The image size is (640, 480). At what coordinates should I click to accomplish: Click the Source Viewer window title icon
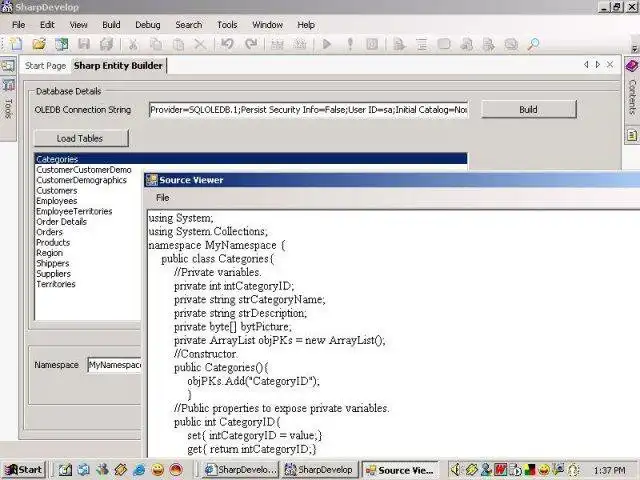point(151,180)
